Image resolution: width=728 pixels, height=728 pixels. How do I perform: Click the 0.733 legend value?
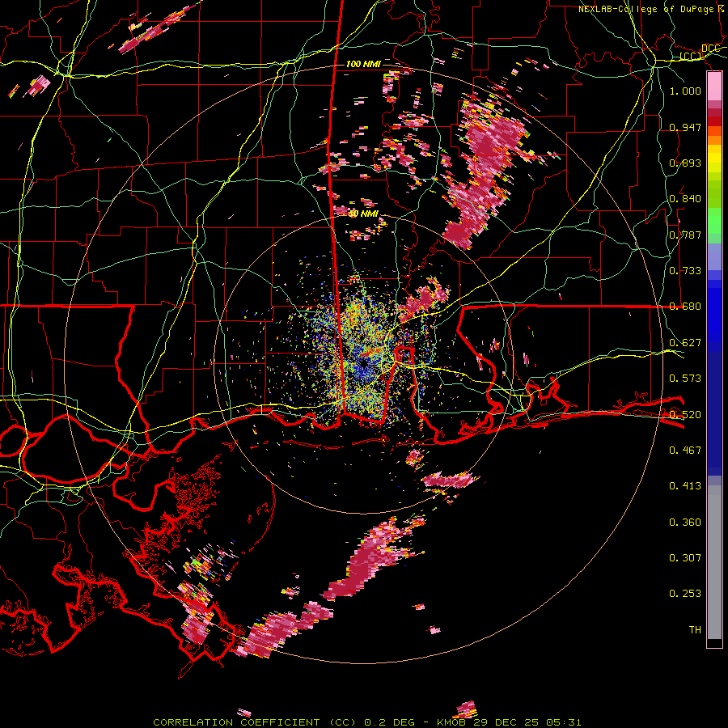(x=685, y=271)
